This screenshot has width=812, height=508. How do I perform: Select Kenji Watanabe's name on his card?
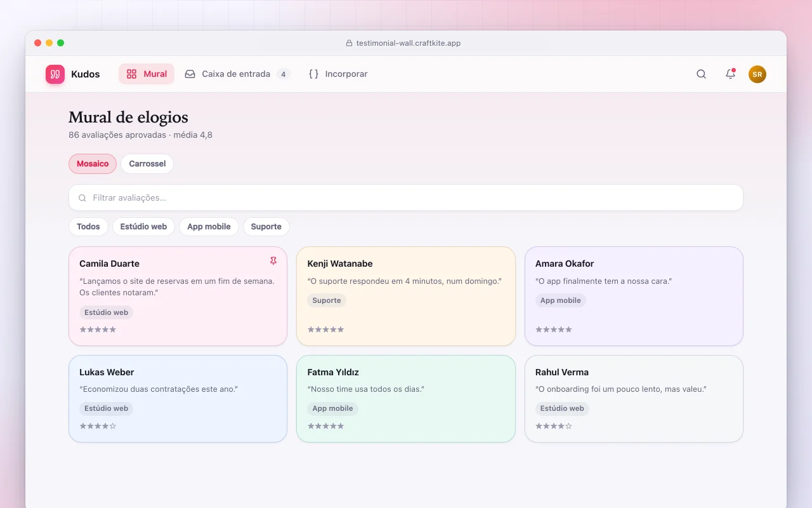(340, 264)
